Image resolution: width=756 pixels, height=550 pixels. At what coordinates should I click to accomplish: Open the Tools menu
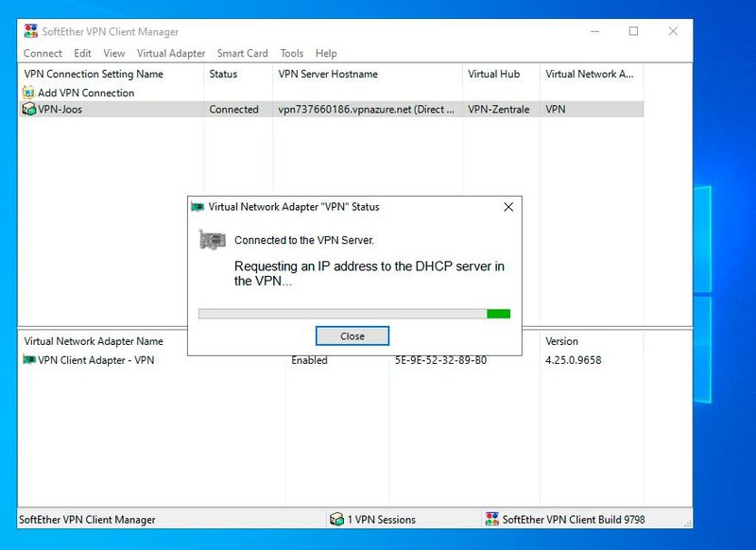coord(292,53)
